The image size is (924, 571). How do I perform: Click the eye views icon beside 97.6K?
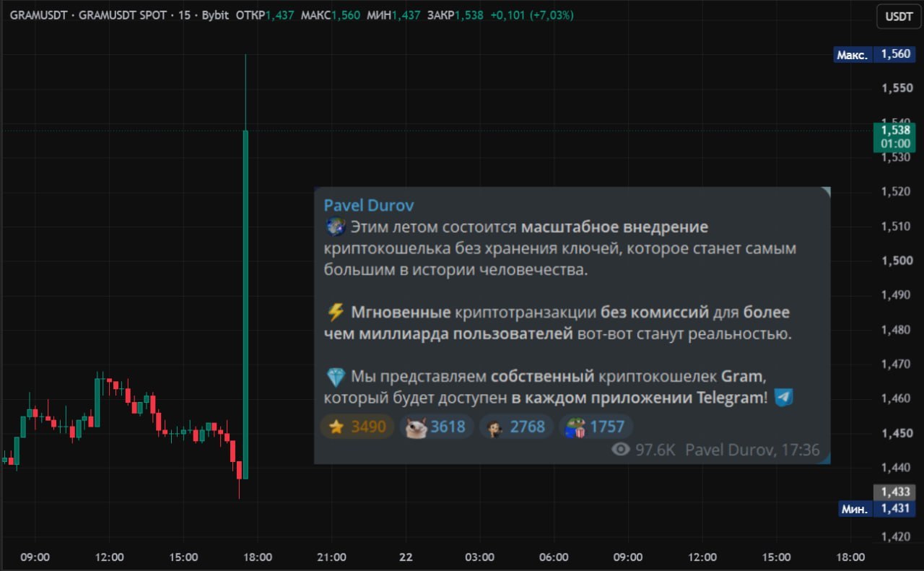[x=620, y=450]
